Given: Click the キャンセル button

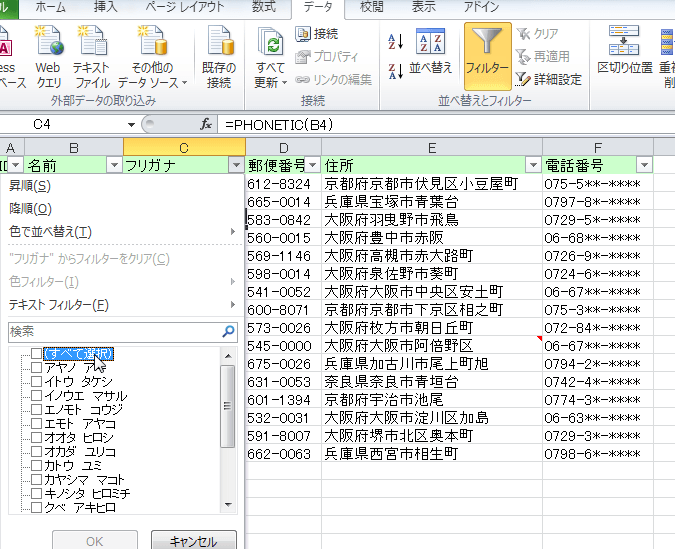Looking at the screenshot, I should click(194, 540).
